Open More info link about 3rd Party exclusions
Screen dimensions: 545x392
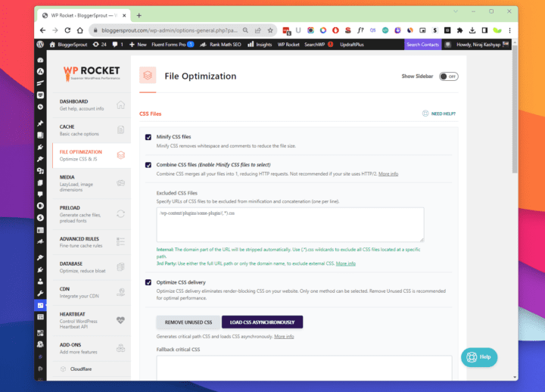[345, 263]
